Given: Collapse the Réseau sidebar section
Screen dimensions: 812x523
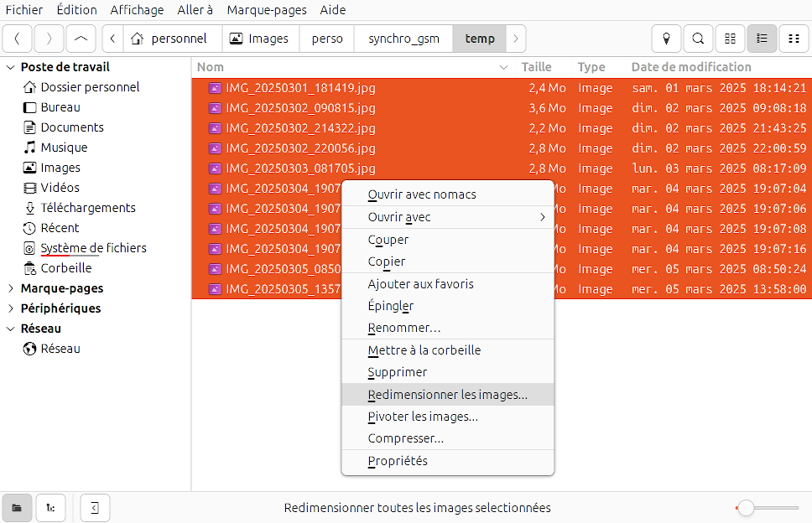Looking at the screenshot, I should 10,329.
